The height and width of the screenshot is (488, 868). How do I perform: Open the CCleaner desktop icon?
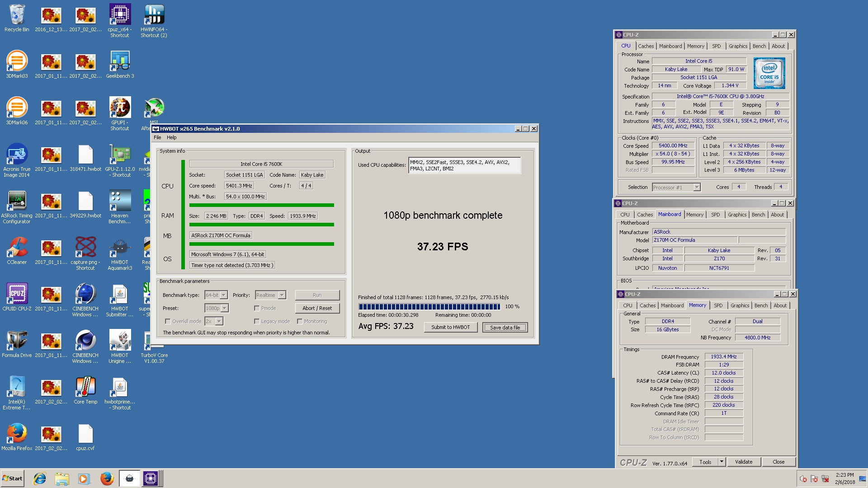17,250
